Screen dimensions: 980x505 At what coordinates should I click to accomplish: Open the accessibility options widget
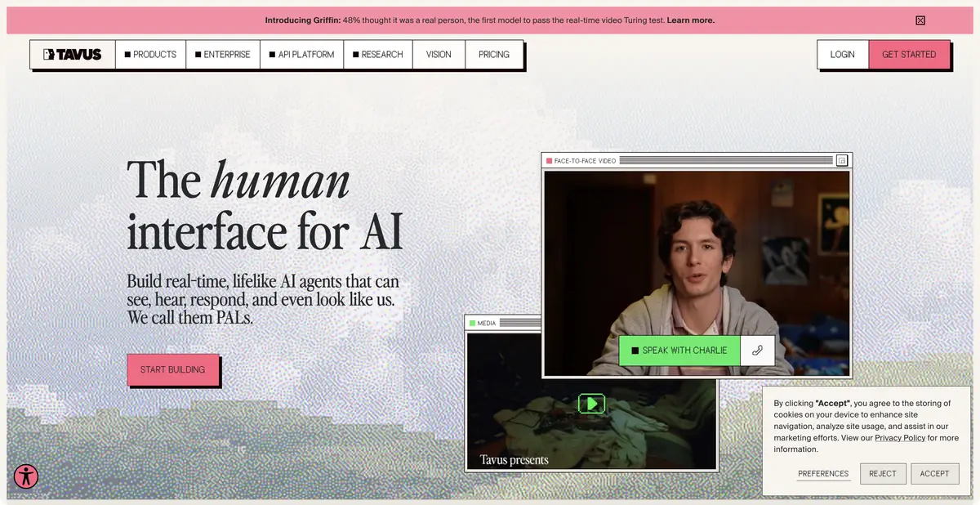click(26, 476)
